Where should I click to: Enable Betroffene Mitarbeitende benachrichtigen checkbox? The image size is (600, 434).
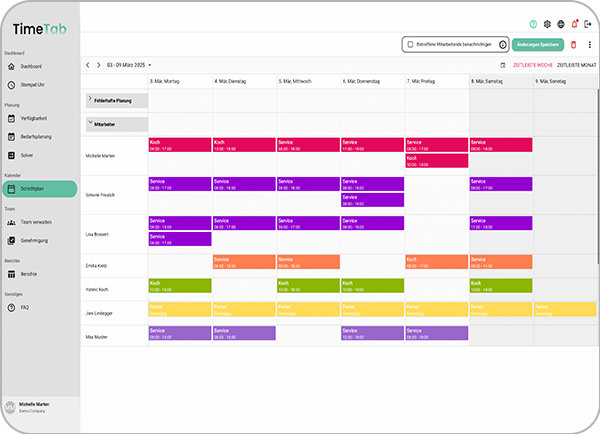pos(410,45)
